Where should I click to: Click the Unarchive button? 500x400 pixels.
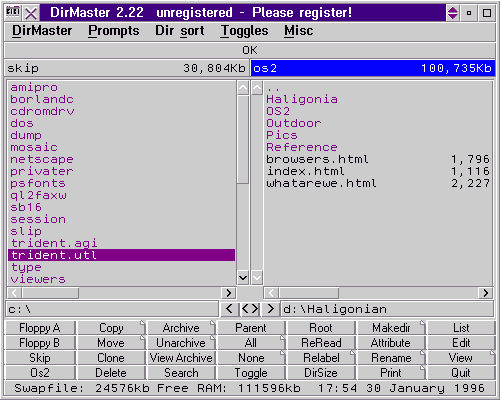(x=181, y=343)
